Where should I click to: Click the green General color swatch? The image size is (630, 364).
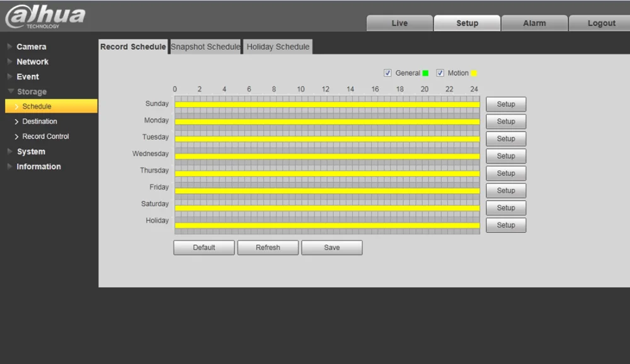click(x=425, y=73)
